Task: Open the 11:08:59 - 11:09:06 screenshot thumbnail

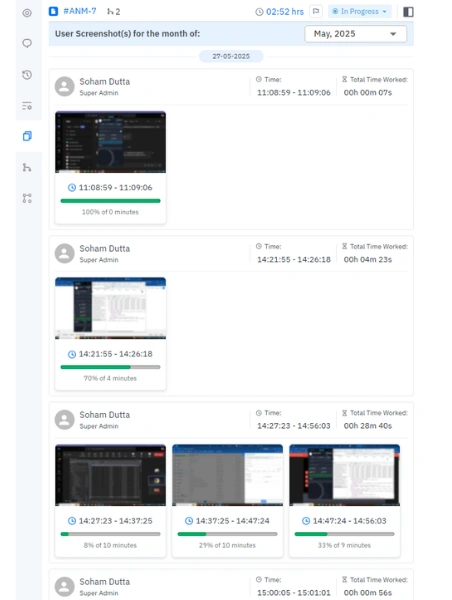Action: click(x=110, y=142)
